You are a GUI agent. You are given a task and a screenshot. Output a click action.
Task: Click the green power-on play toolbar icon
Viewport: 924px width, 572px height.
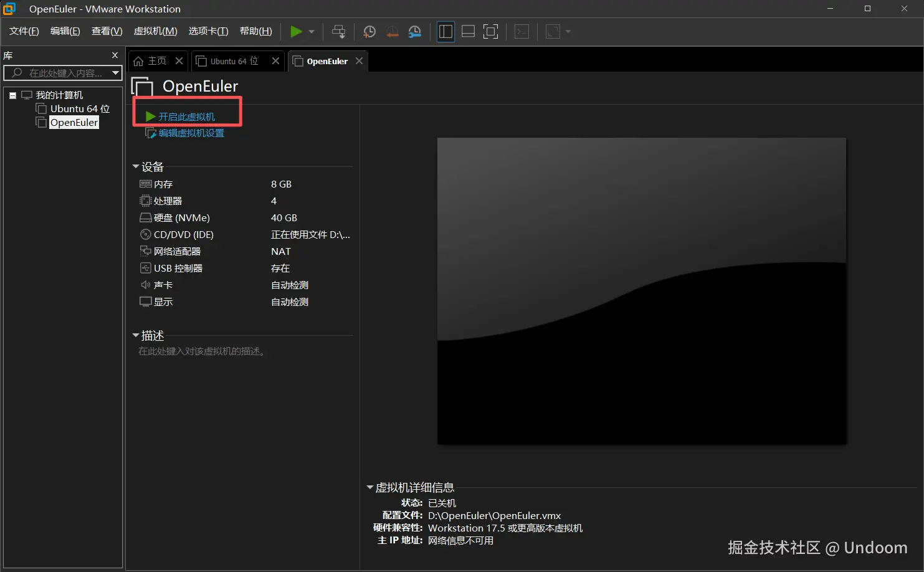click(x=297, y=31)
